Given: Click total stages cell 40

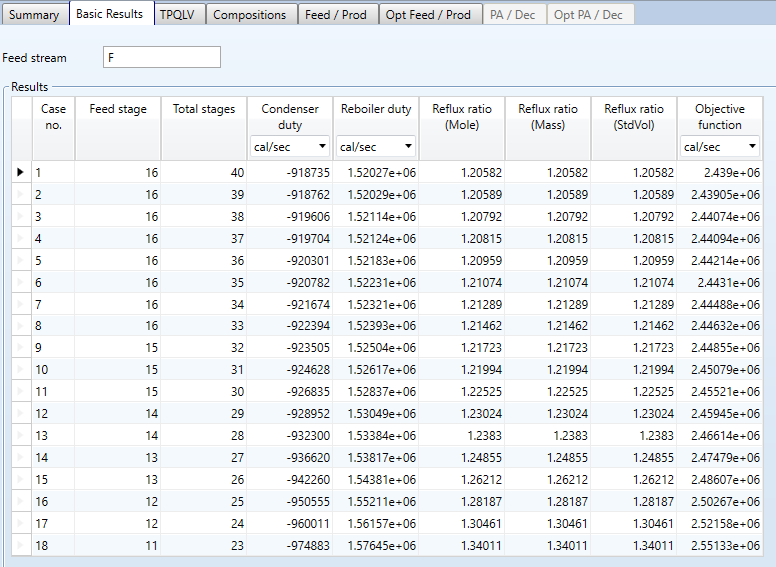Looking at the screenshot, I should 204,173.
